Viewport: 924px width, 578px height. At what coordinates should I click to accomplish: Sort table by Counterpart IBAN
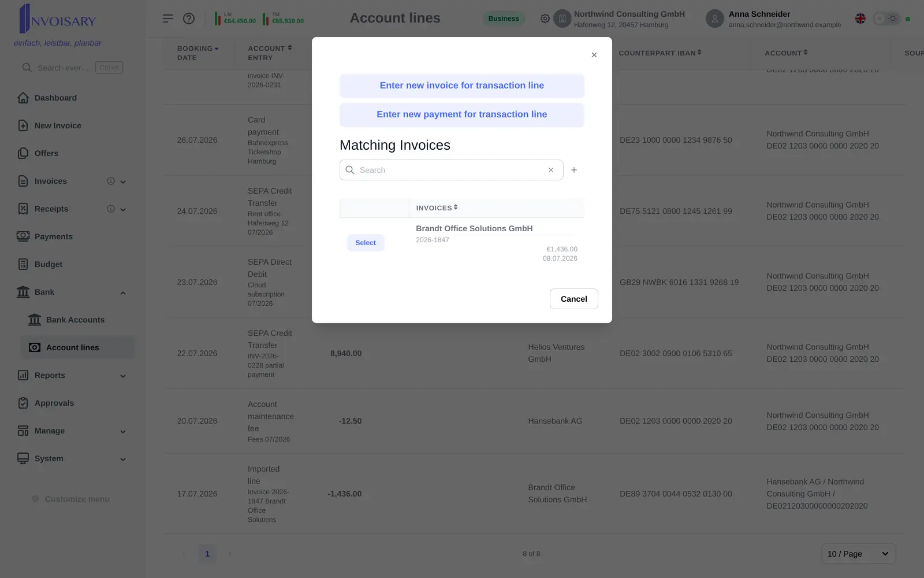click(660, 53)
